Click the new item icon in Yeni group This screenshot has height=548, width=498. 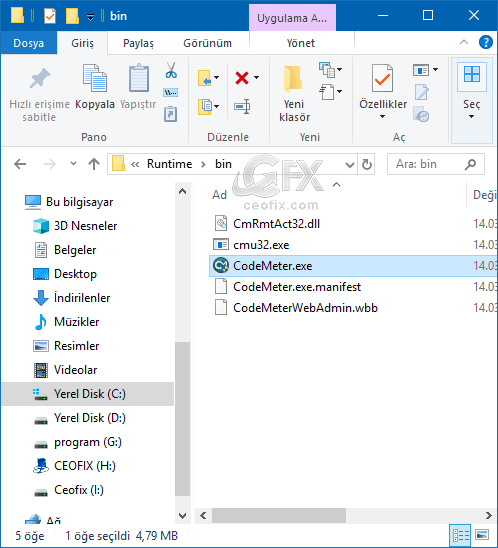pyautogui.click(x=327, y=70)
